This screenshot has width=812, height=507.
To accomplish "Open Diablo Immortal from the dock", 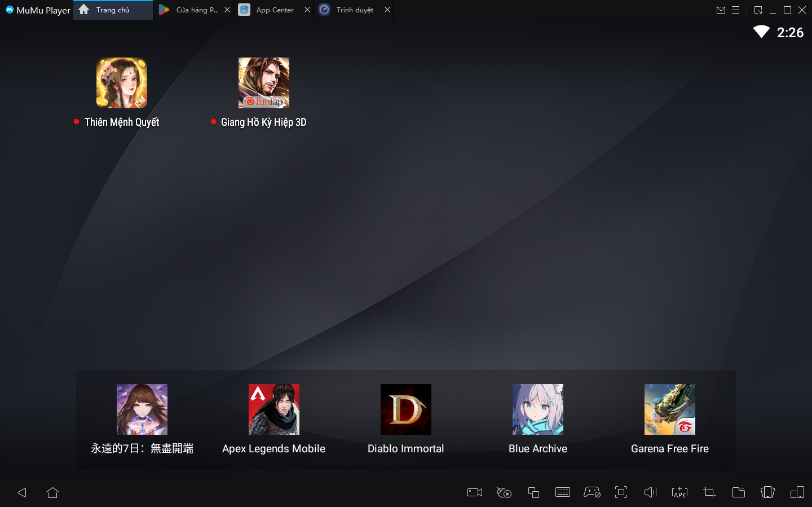I will click(x=406, y=409).
